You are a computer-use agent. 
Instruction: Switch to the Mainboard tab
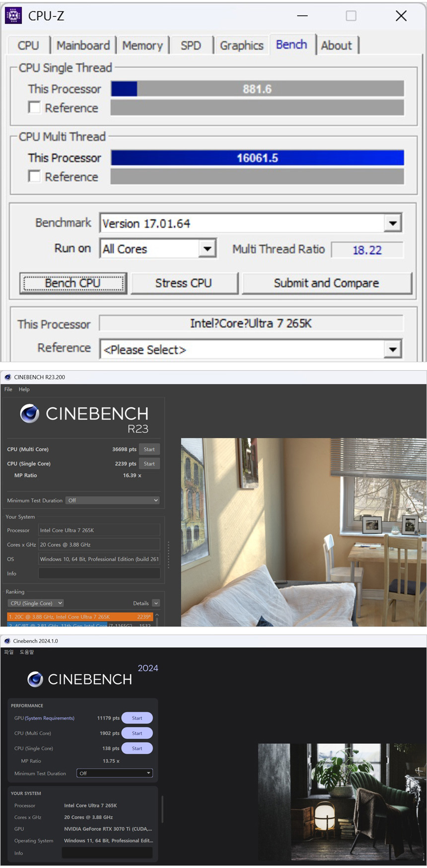coord(83,46)
